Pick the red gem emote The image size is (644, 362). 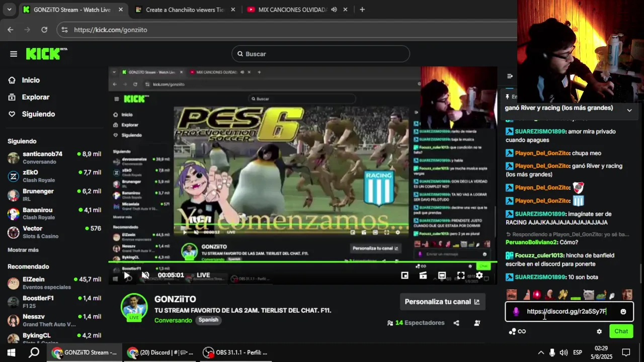tap(537, 295)
